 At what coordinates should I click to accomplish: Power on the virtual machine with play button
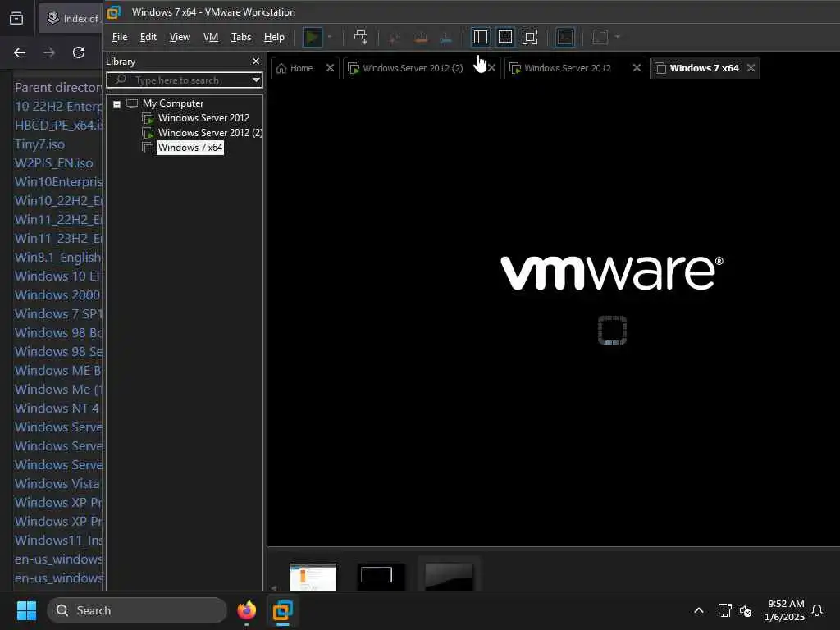click(x=313, y=37)
